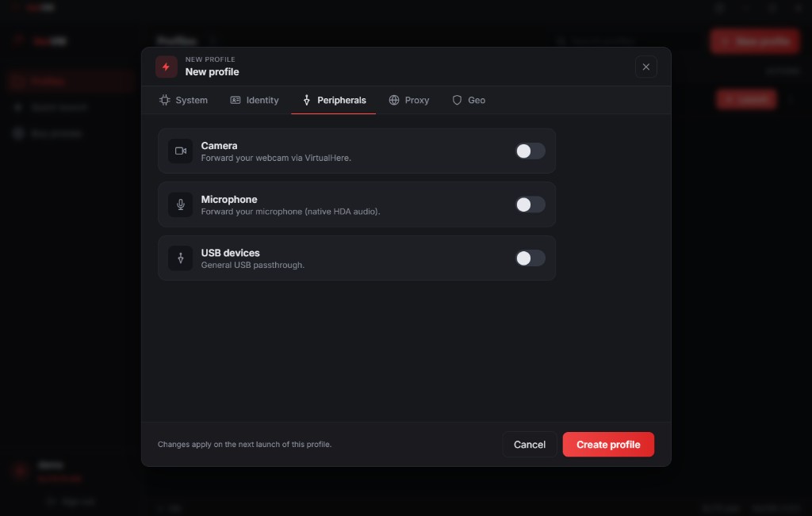Click the Geo shield icon

point(457,100)
